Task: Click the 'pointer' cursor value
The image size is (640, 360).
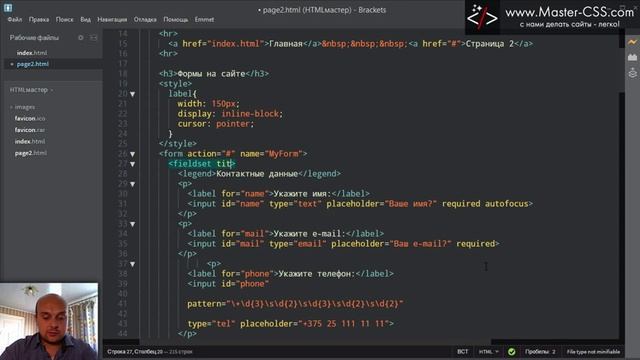Action: point(233,124)
